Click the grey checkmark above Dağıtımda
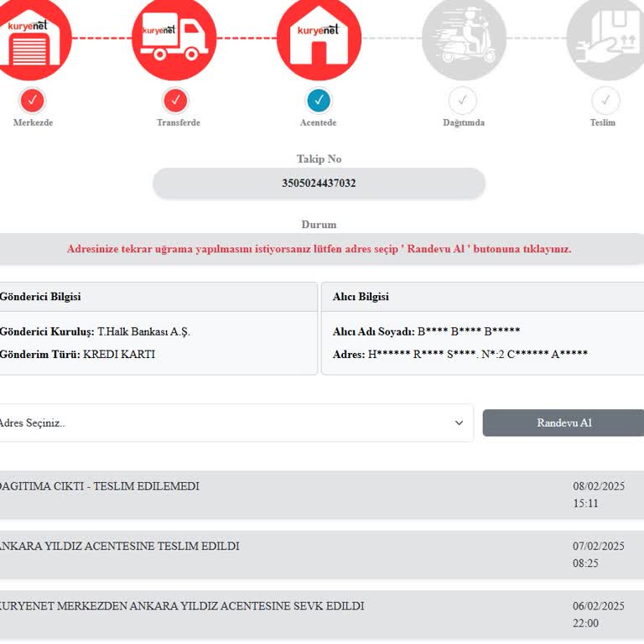The image size is (644, 644). tap(462, 101)
